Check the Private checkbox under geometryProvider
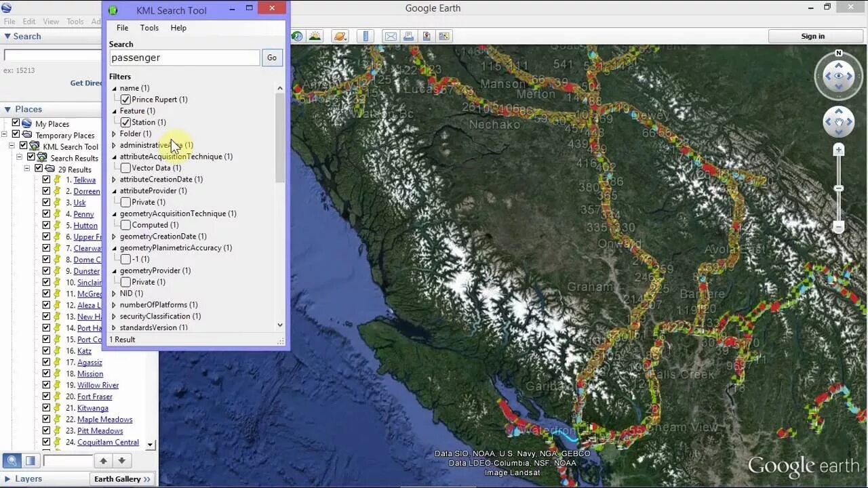This screenshot has height=488, width=868. point(125,282)
